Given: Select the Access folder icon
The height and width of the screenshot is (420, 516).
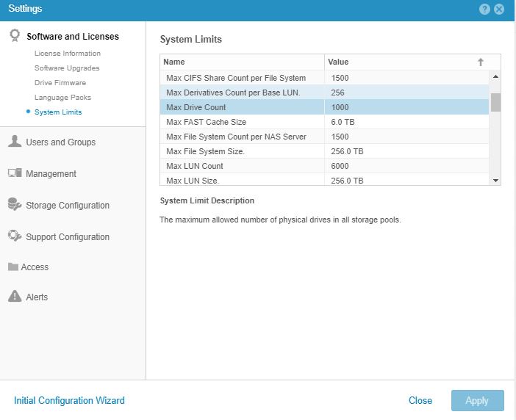Looking at the screenshot, I should [x=13, y=267].
